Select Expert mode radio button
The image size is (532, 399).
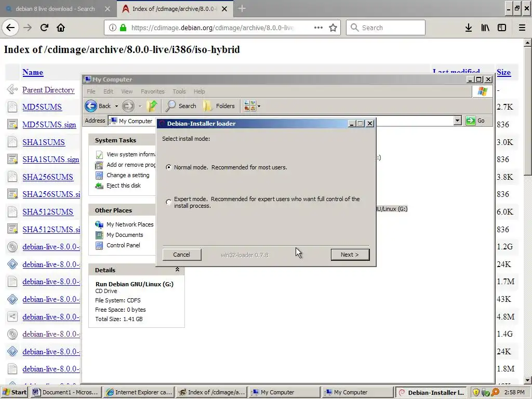169,202
